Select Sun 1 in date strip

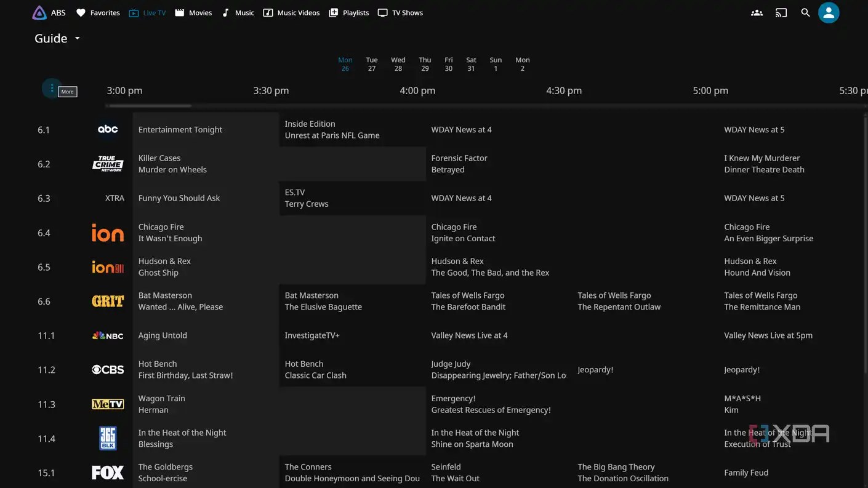(496, 64)
